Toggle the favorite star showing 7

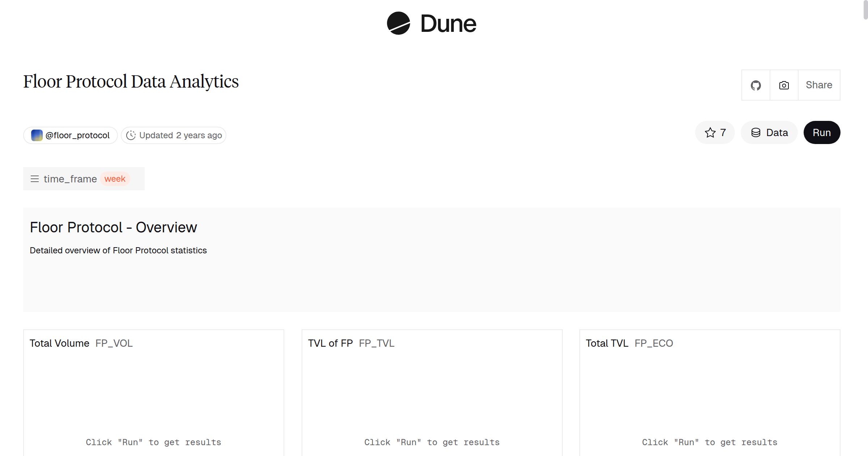(714, 132)
